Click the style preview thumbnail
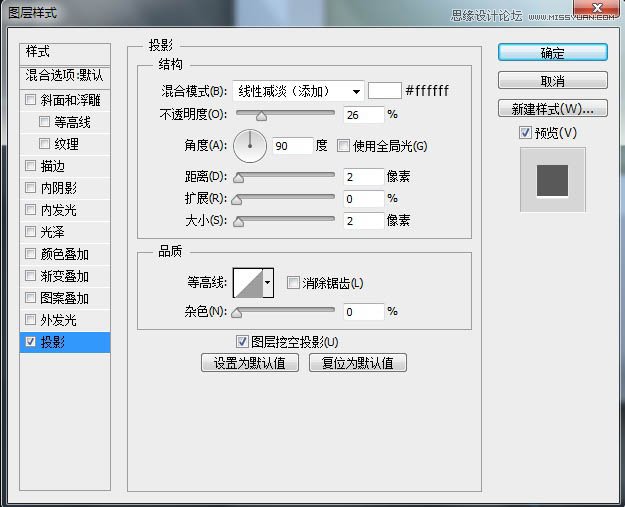 [x=552, y=180]
